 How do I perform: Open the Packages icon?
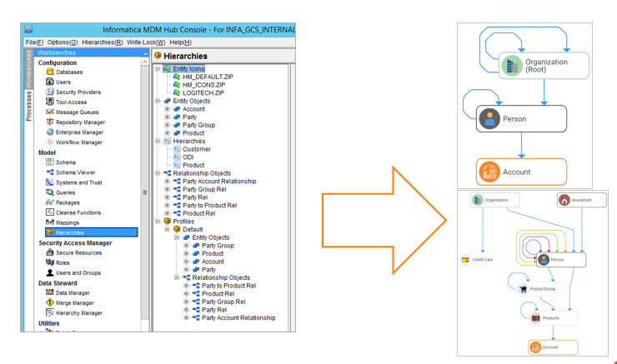[50, 202]
